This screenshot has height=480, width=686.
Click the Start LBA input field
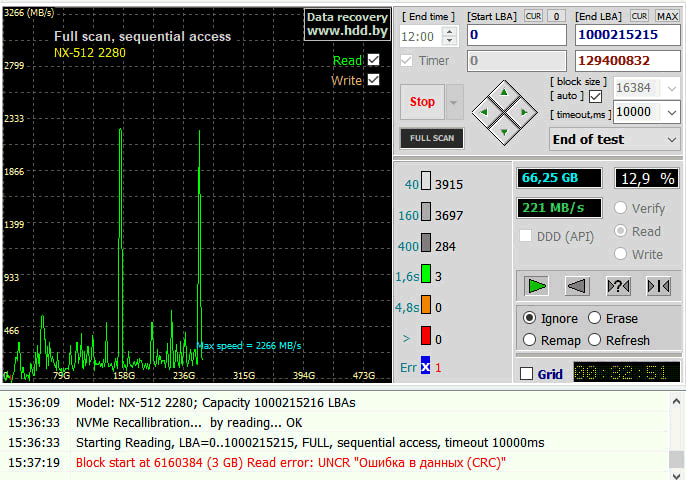[x=515, y=36]
